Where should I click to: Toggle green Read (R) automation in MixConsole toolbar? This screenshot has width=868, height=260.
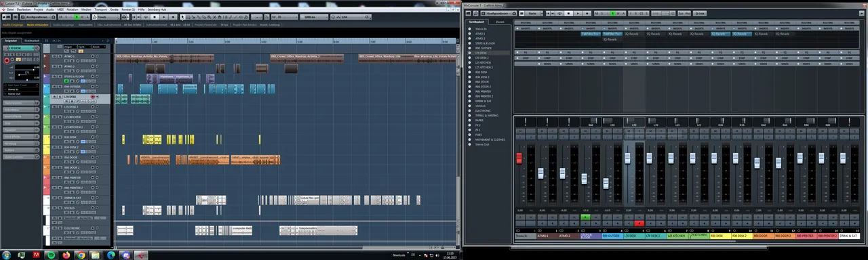coord(613,13)
